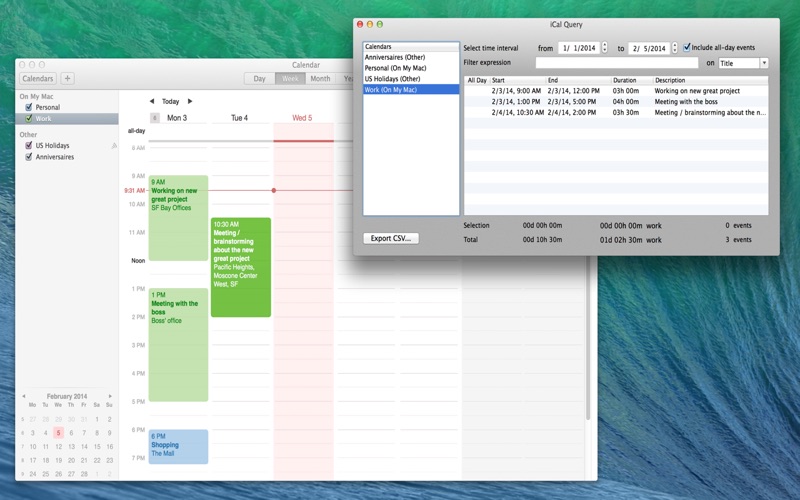Switch Calendar to Week view
Image resolution: width=800 pixels, height=500 pixels.
coord(290,79)
